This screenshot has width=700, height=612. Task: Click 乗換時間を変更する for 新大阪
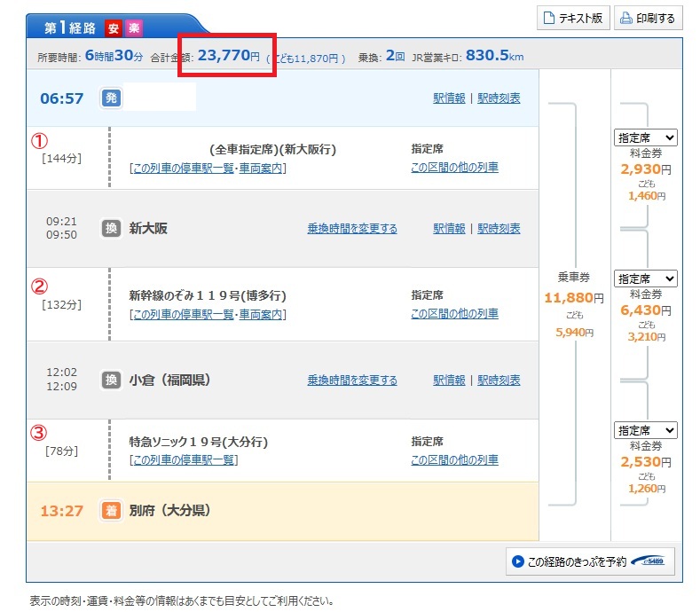pyautogui.click(x=352, y=229)
